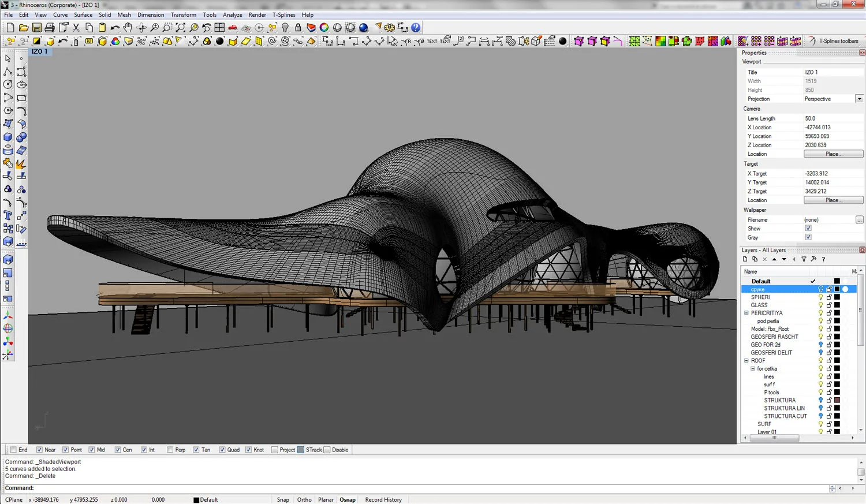The width and height of the screenshot is (866, 504).
Task: Click the Print icon in toolbar
Action: (x=50, y=28)
